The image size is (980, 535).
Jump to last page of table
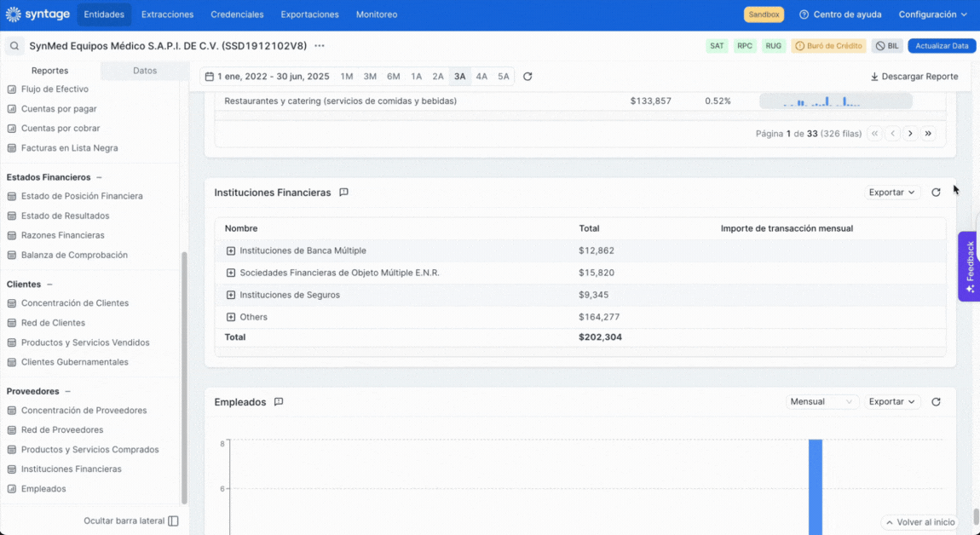click(928, 133)
